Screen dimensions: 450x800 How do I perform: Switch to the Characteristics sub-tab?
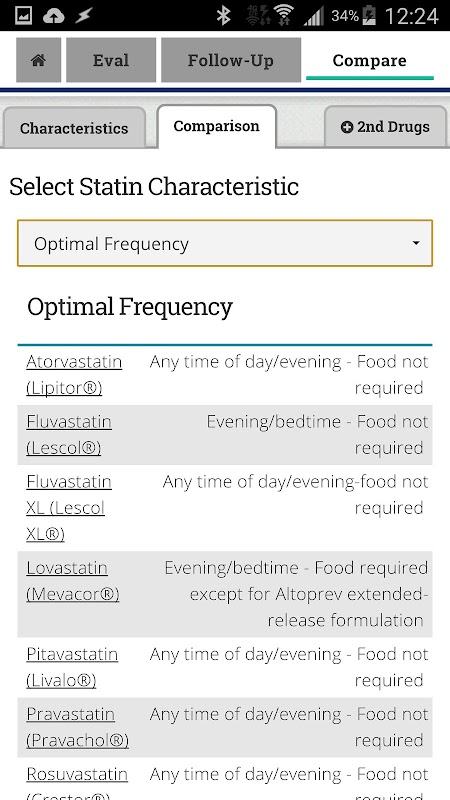(74, 128)
